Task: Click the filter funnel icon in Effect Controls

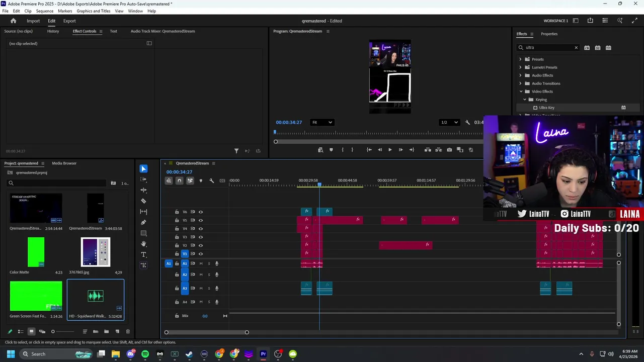Action: point(236,151)
